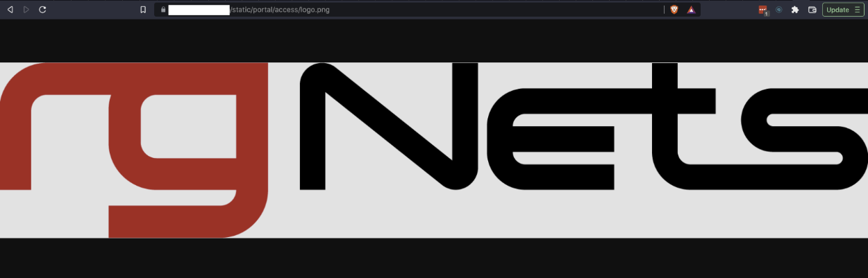Go back to the previous page
The image size is (868, 278).
[10, 10]
